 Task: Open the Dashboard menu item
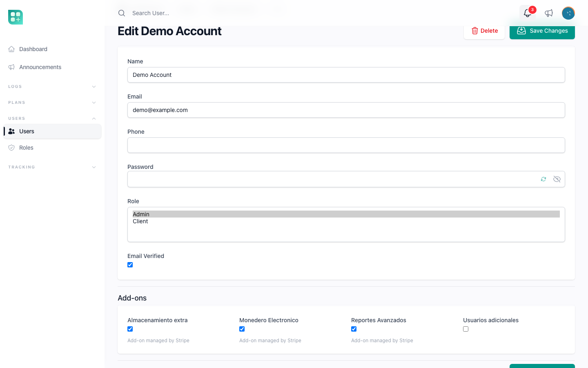[x=52, y=49]
